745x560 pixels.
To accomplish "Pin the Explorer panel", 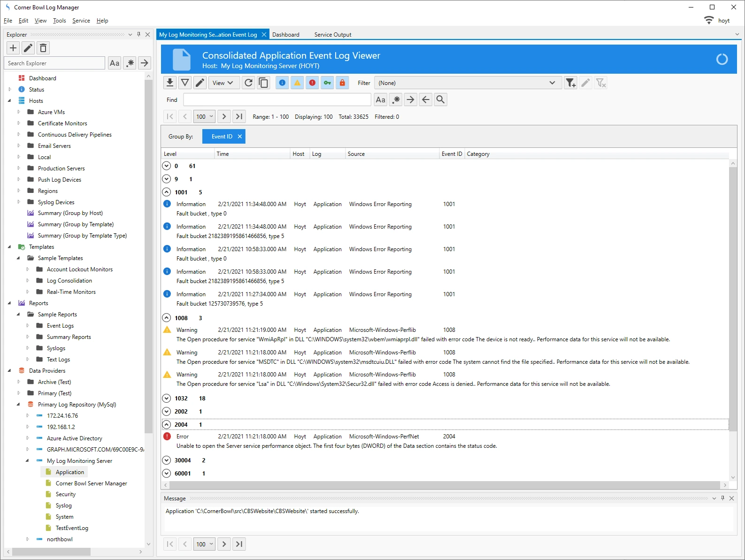I will click(x=138, y=34).
